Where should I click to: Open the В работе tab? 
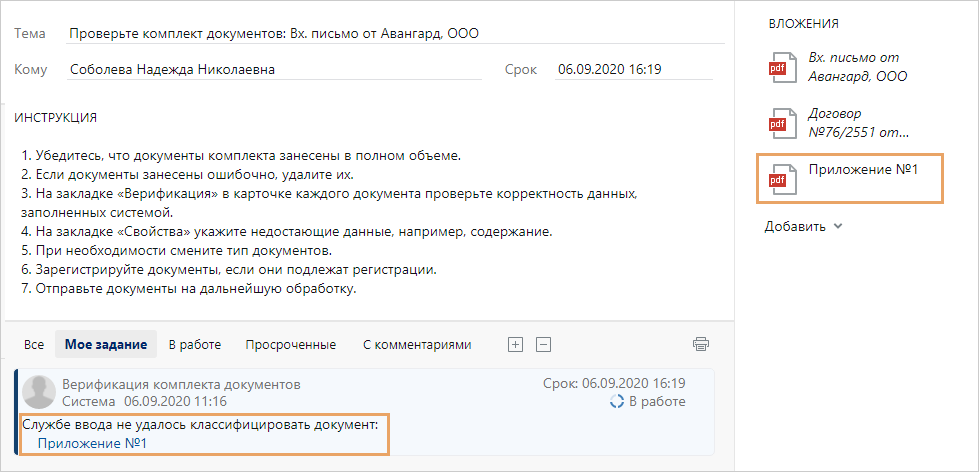pos(194,345)
